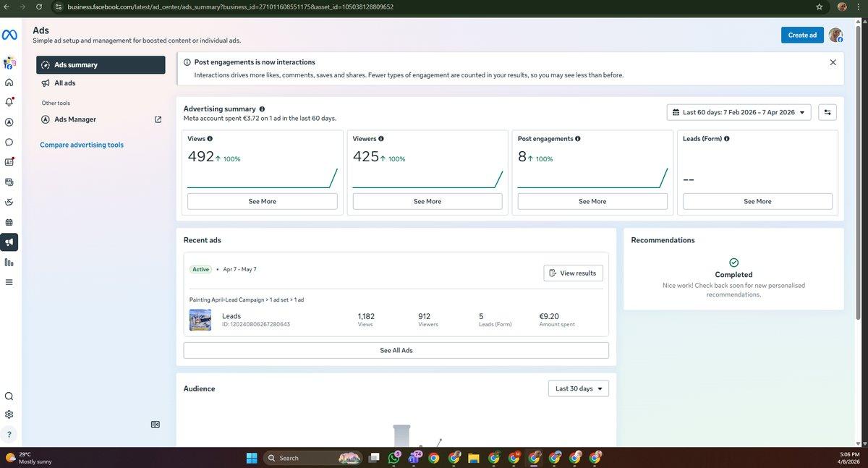Screen dimensions: 868x468
Task: Open File Explorer from the taskbar
Action: point(475,458)
